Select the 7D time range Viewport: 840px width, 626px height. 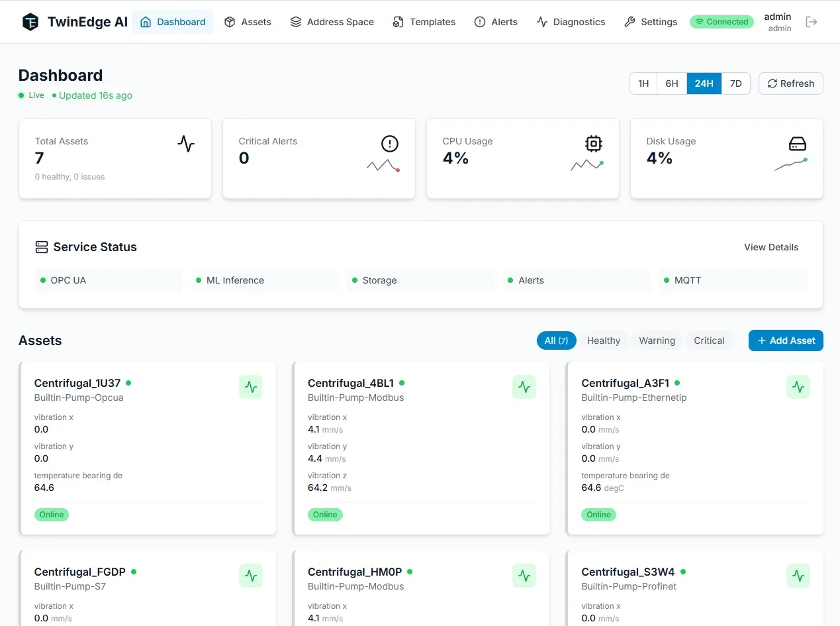click(x=735, y=83)
